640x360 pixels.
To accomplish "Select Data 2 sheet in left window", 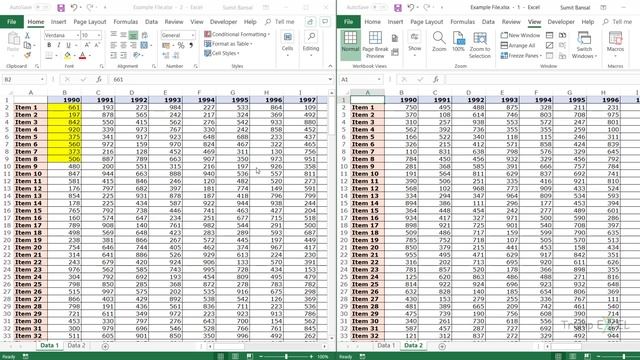I will pos(76,346).
